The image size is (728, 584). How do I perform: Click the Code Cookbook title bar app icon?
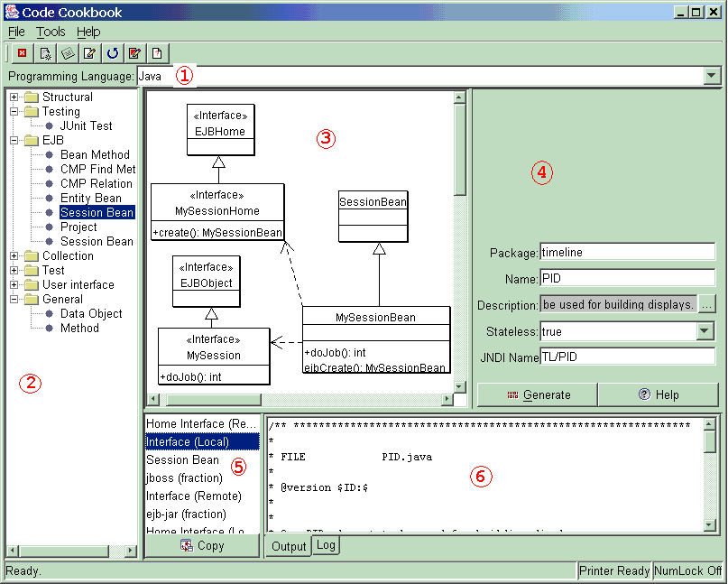(12, 12)
